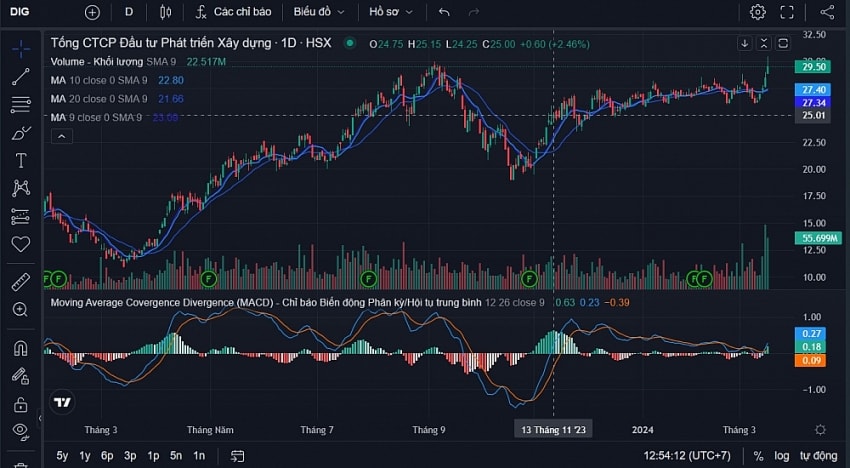Click the chart title Tổng CTCP Đầu tư

[191, 43]
